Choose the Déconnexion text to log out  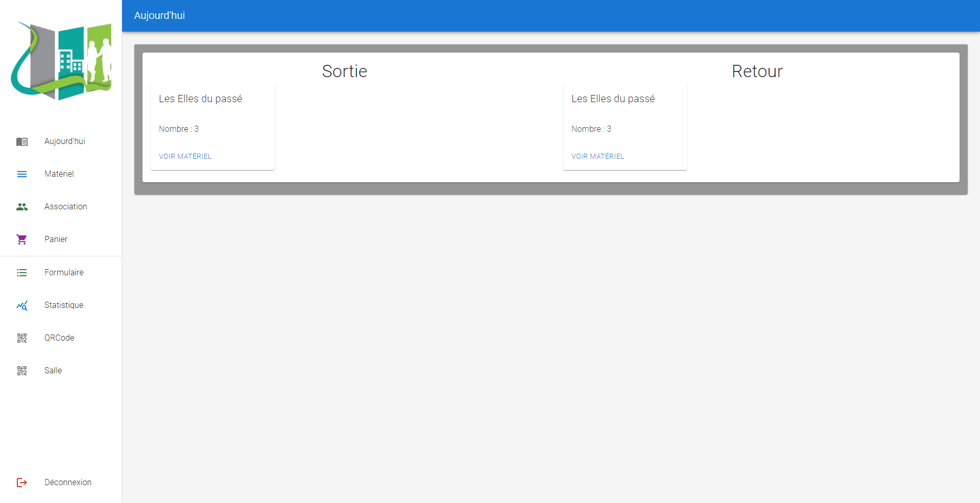68,483
